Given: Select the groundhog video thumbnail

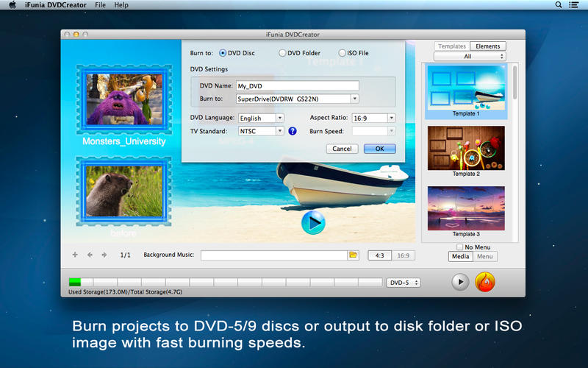Looking at the screenshot, I should [124, 191].
